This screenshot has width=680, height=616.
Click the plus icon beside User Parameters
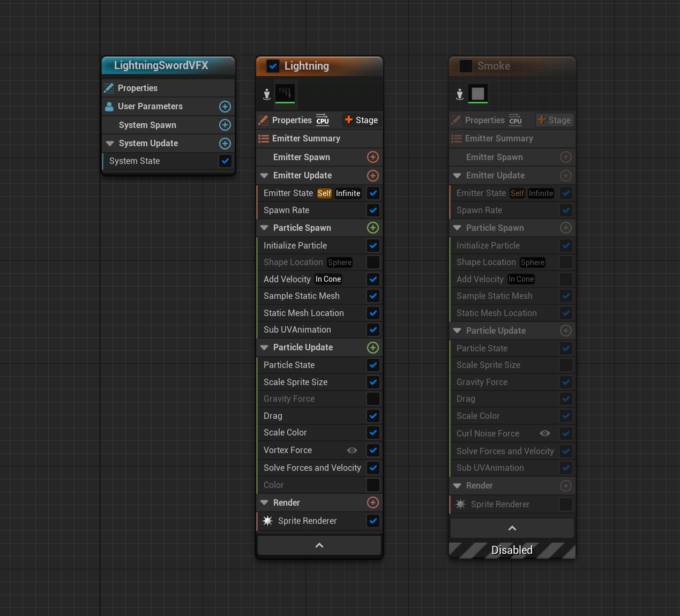pos(225,107)
